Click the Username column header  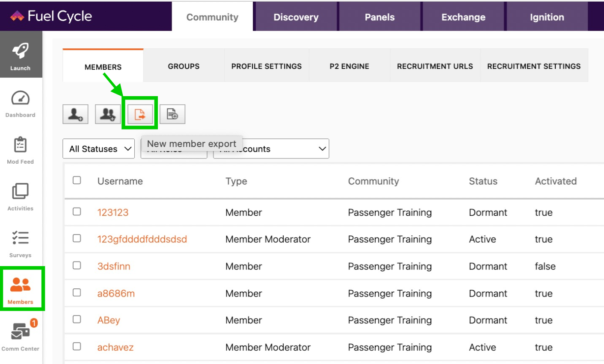point(120,181)
